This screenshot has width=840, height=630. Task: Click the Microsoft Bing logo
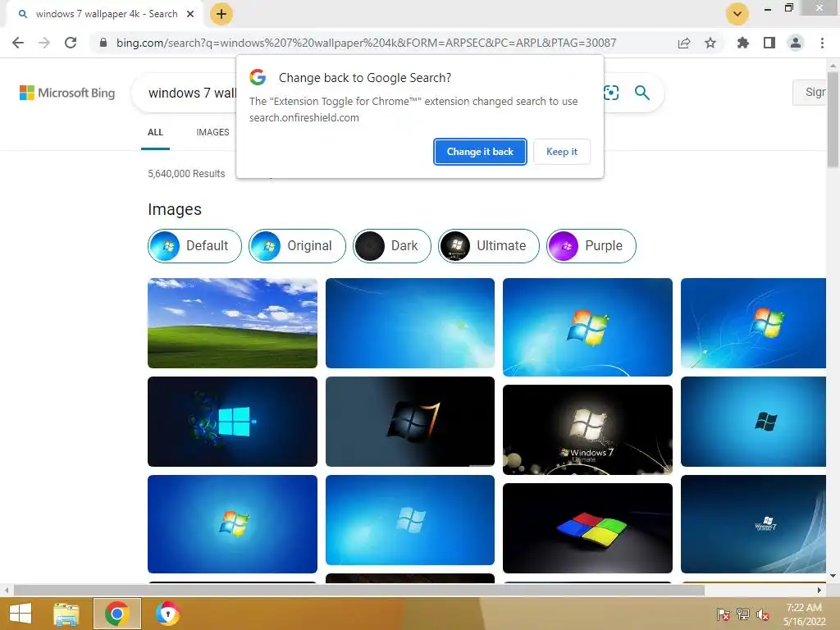[67, 93]
